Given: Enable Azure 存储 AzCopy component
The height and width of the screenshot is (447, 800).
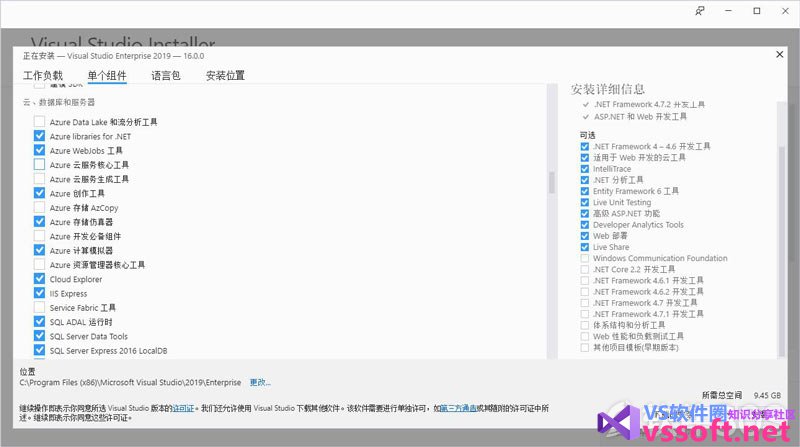Looking at the screenshot, I should [39, 207].
